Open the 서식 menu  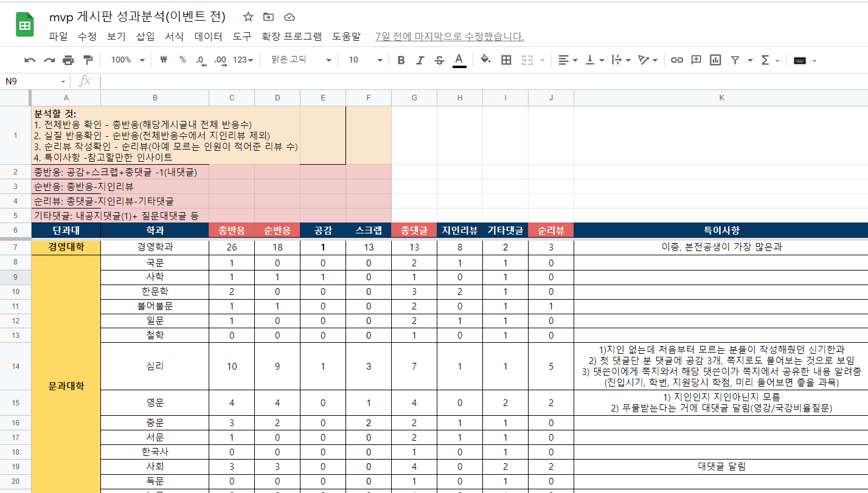tap(175, 36)
